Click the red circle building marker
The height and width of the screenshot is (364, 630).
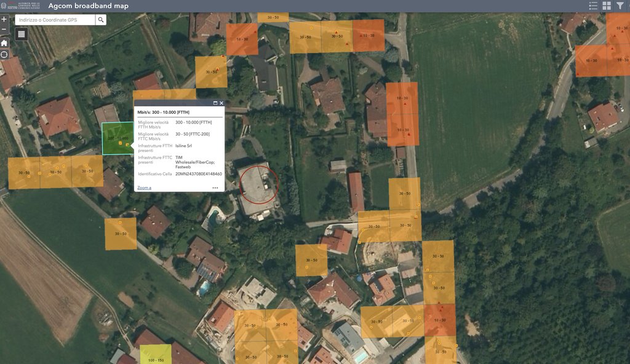click(x=259, y=184)
